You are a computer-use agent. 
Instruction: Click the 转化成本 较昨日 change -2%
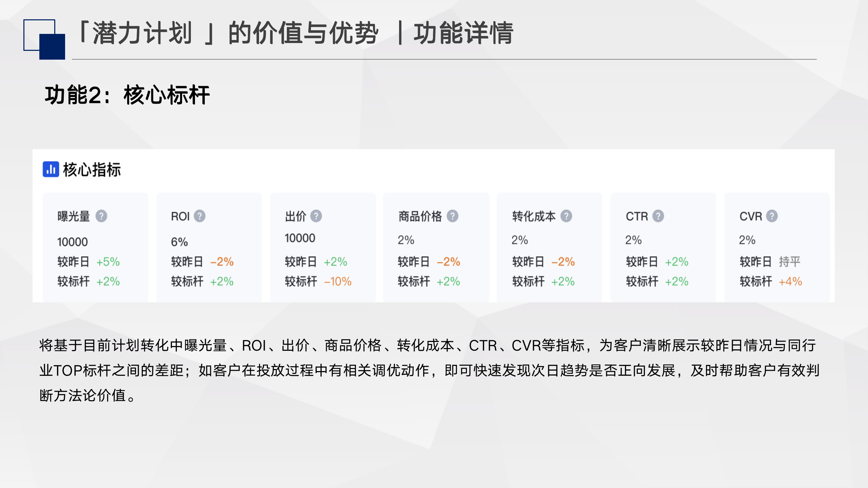tap(563, 262)
